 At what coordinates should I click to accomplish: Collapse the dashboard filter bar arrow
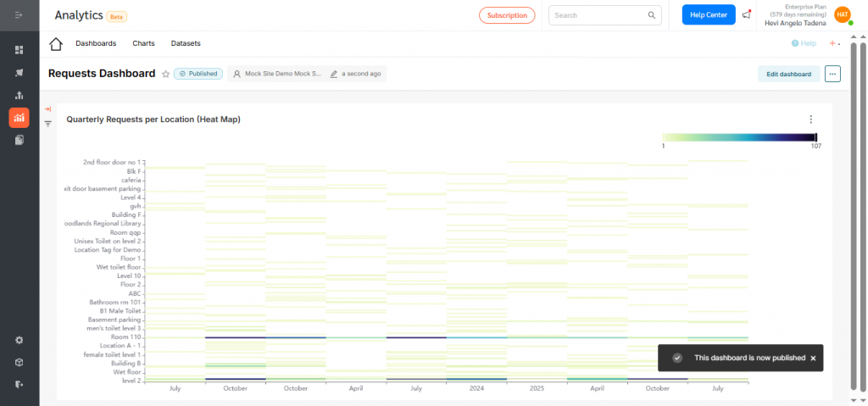point(47,108)
